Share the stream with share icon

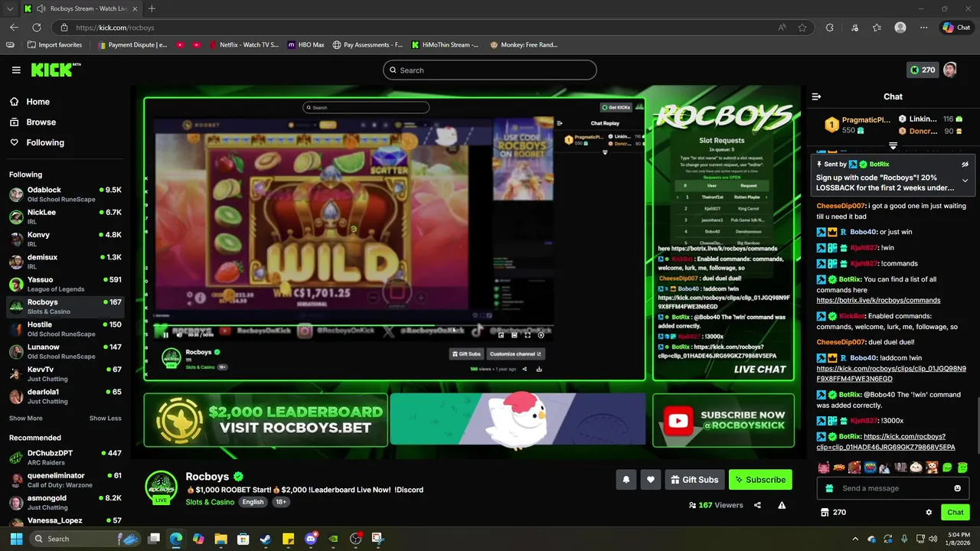tap(757, 505)
